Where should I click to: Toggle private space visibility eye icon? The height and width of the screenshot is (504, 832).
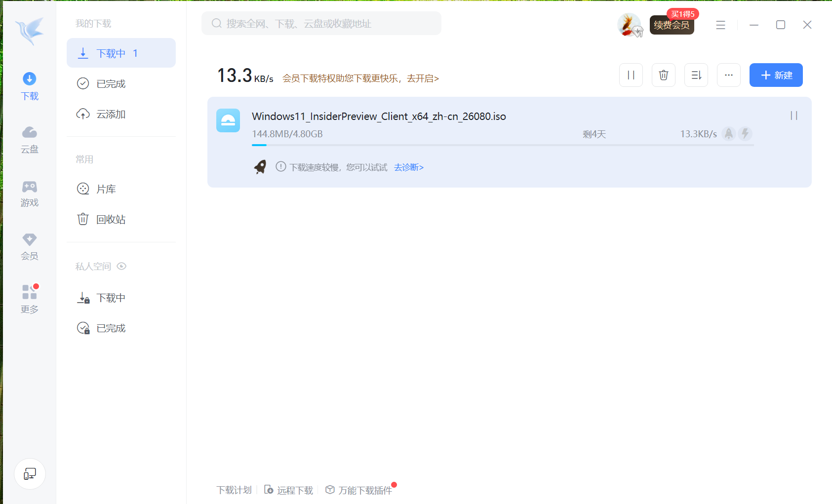click(x=121, y=266)
